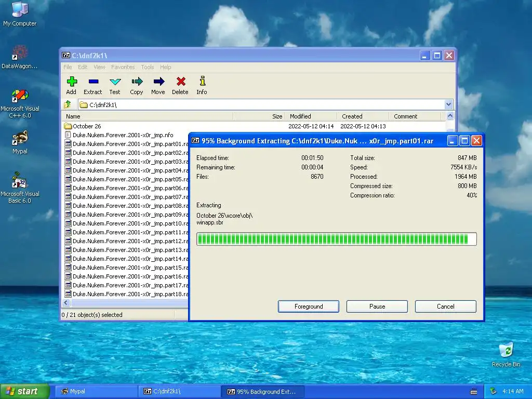Select the Mypal desktop icon
This screenshot has height=399, width=532.
pyautogui.click(x=20, y=142)
